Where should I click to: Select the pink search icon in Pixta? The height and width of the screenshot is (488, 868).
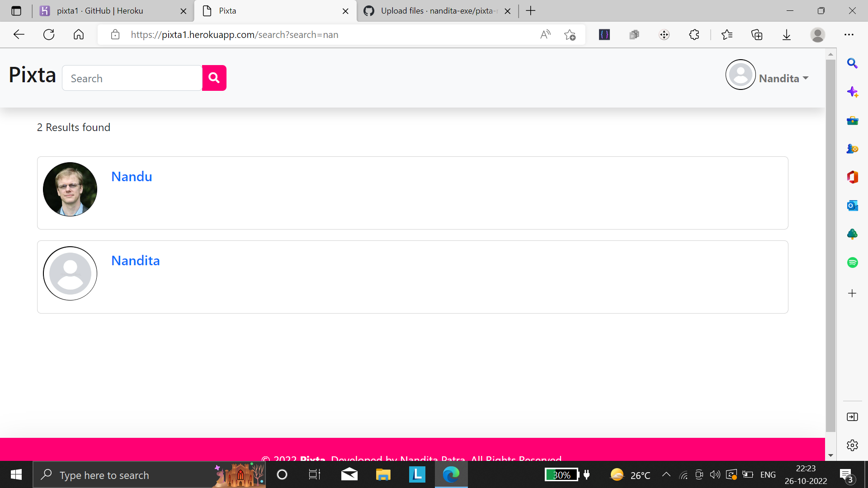(214, 78)
